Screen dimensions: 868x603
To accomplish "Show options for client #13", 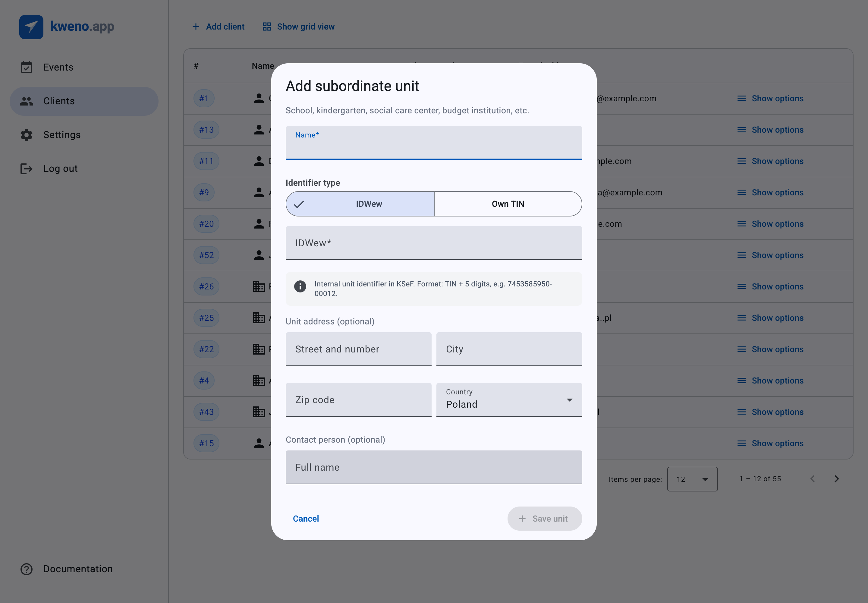I will click(771, 130).
